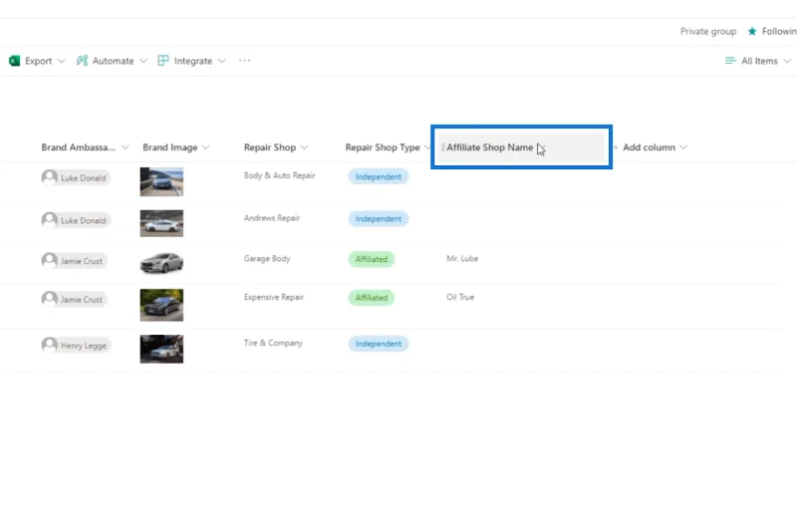
Task: Click the Integrate icon
Action: [x=163, y=61]
